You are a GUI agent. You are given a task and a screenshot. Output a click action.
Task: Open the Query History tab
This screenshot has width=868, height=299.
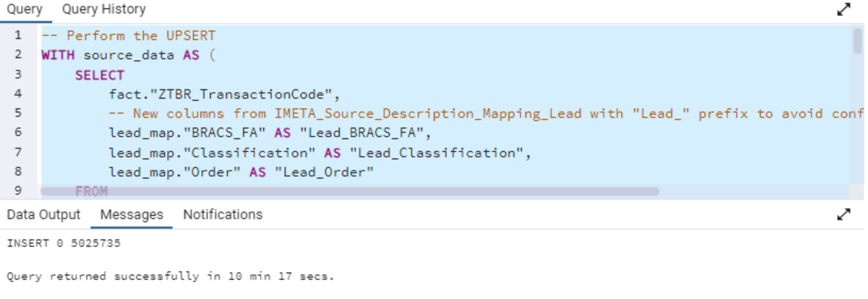coord(104,9)
